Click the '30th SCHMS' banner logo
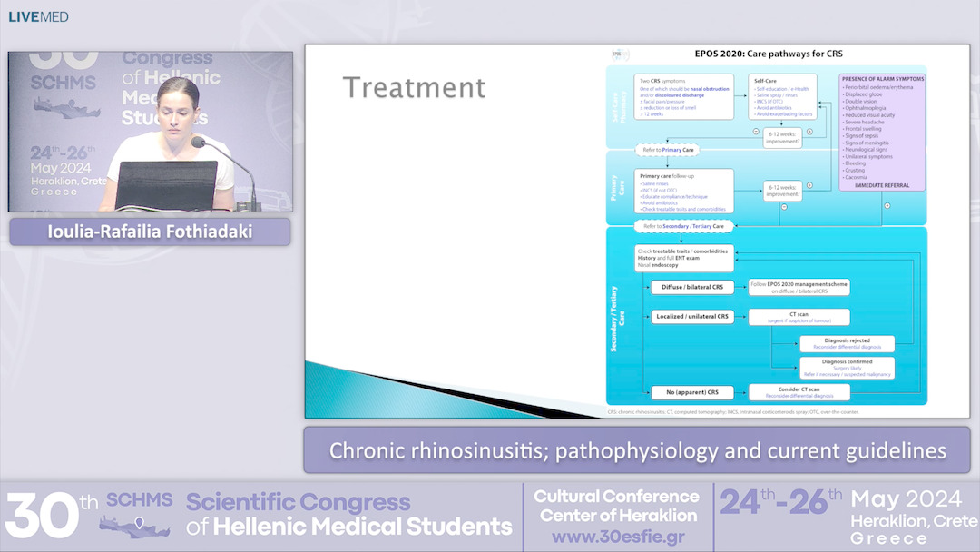The width and height of the screenshot is (980, 552). pyautogui.click(x=89, y=516)
